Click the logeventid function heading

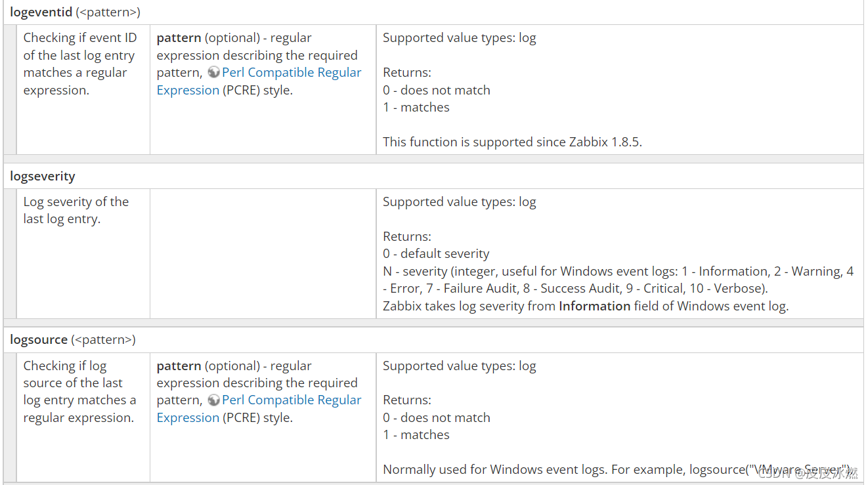click(x=41, y=12)
